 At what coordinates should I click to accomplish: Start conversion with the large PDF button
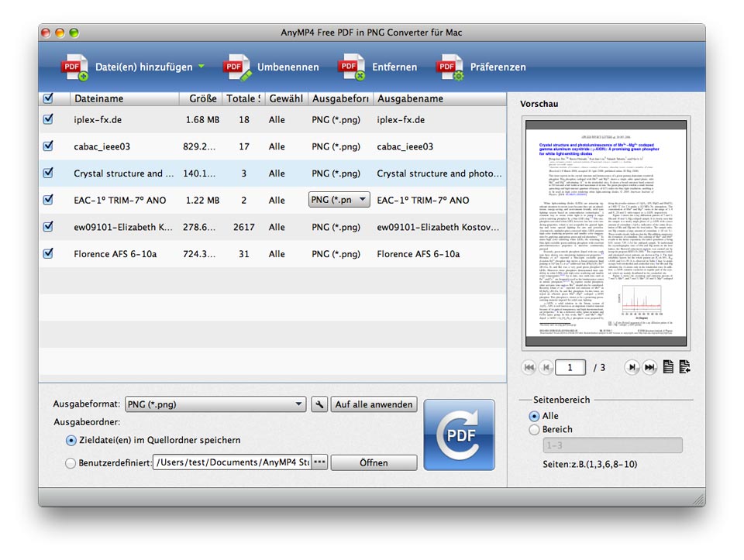459,436
